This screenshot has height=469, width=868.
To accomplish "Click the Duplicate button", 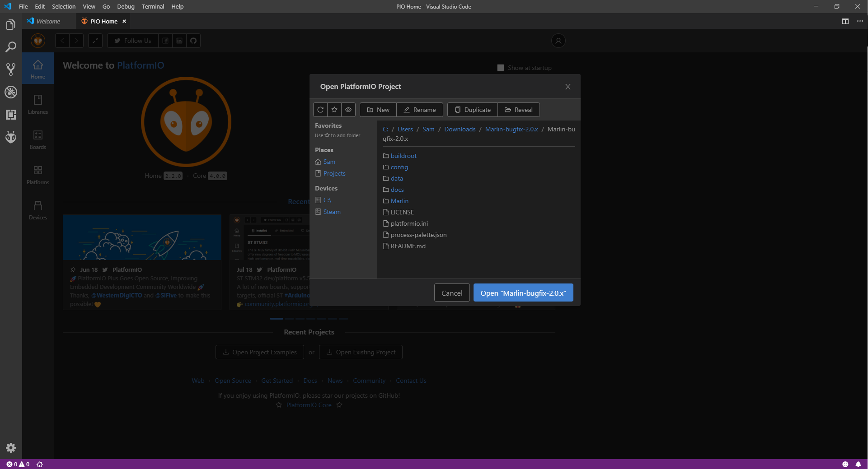I will click(x=472, y=110).
